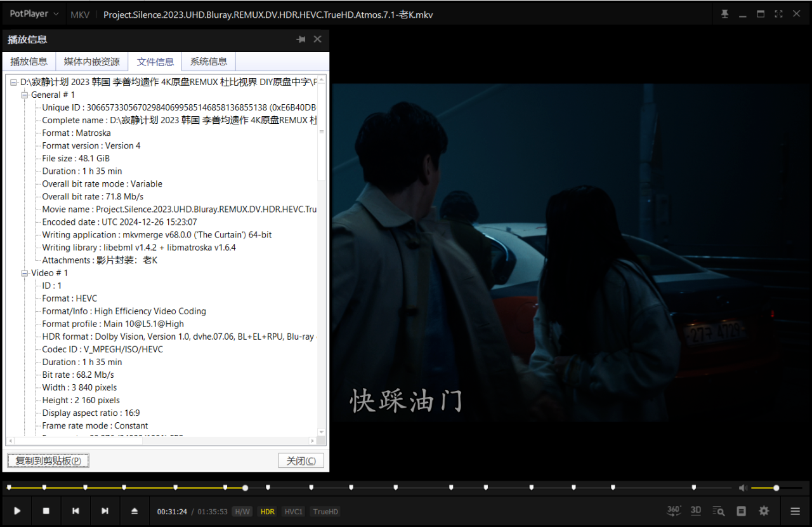Play the video
812x527 pixels.
(x=17, y=511)
